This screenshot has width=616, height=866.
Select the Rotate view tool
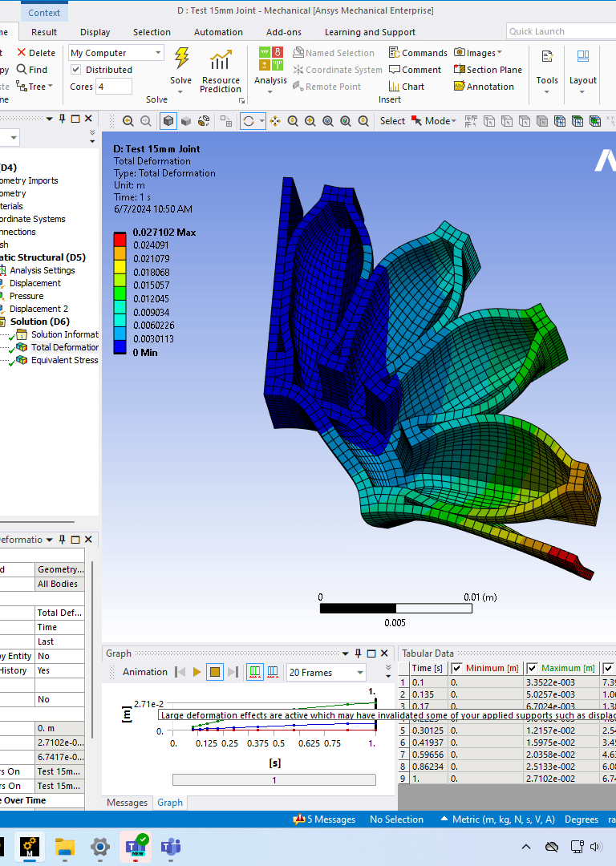tap(249, 121)
